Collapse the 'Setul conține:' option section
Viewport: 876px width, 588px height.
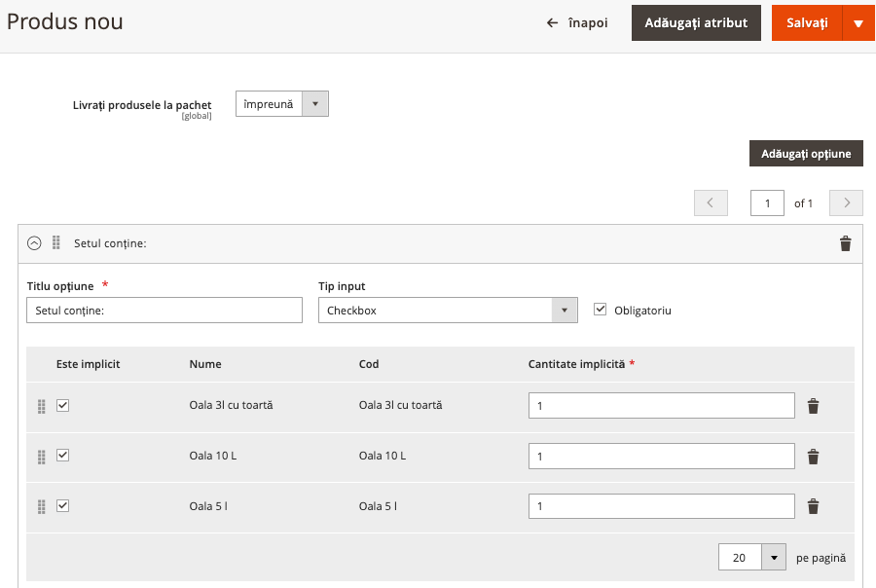coord(34,243)
